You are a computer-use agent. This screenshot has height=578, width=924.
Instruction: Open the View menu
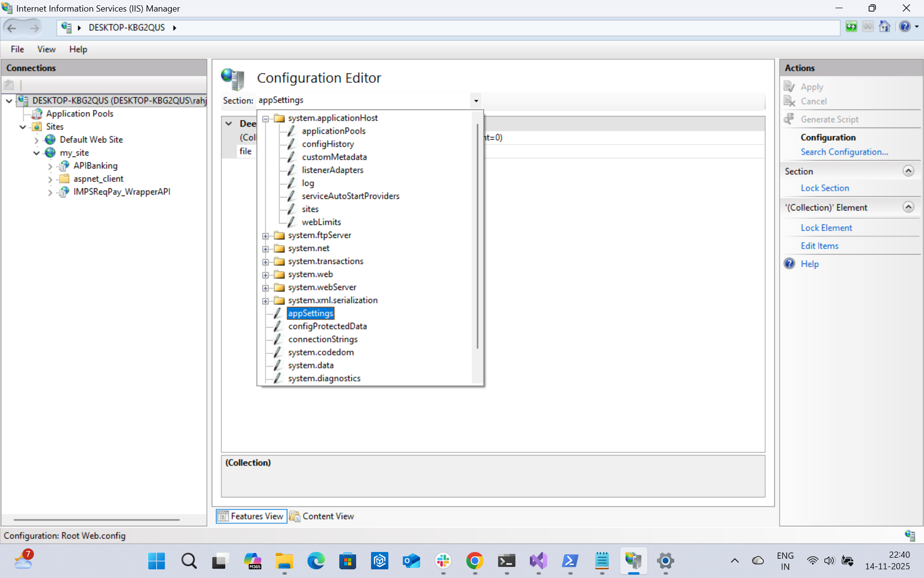46,49
